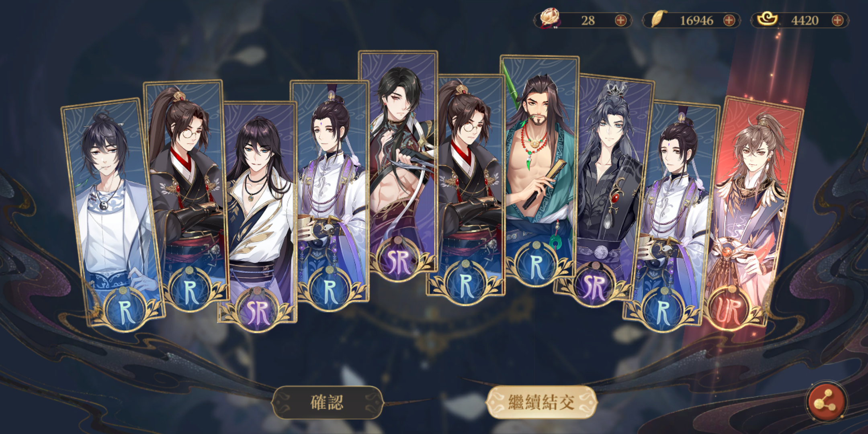This screenshot has height=434, width=868.
Task: Tap plus icon beside 16946 feathers
Action: click(729, 20)
